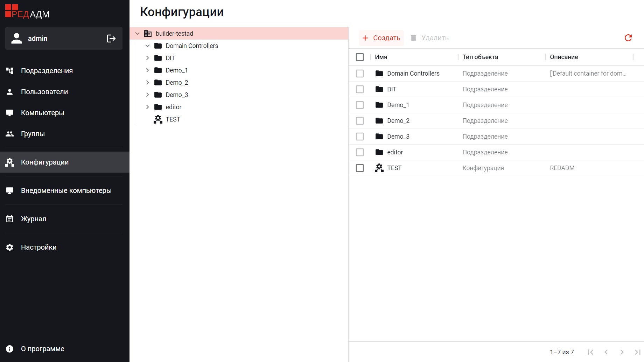644x362 pixels.
Task: Open the Пользователи section
Action: [44, 92]
